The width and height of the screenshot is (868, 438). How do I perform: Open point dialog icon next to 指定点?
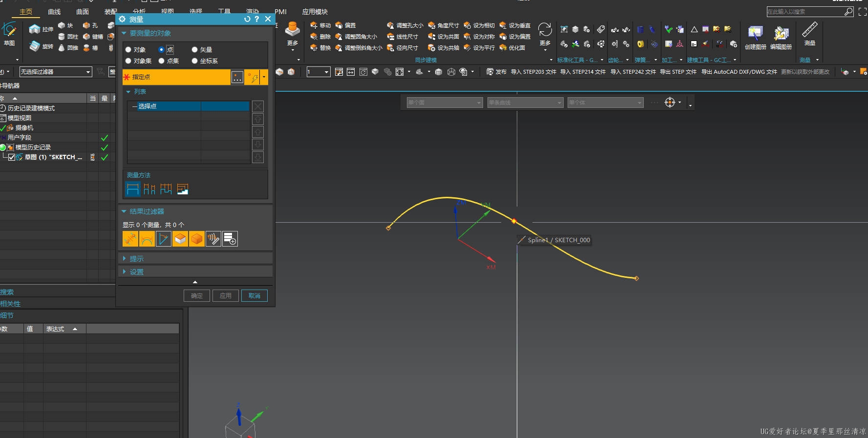(x=237, y=77)
